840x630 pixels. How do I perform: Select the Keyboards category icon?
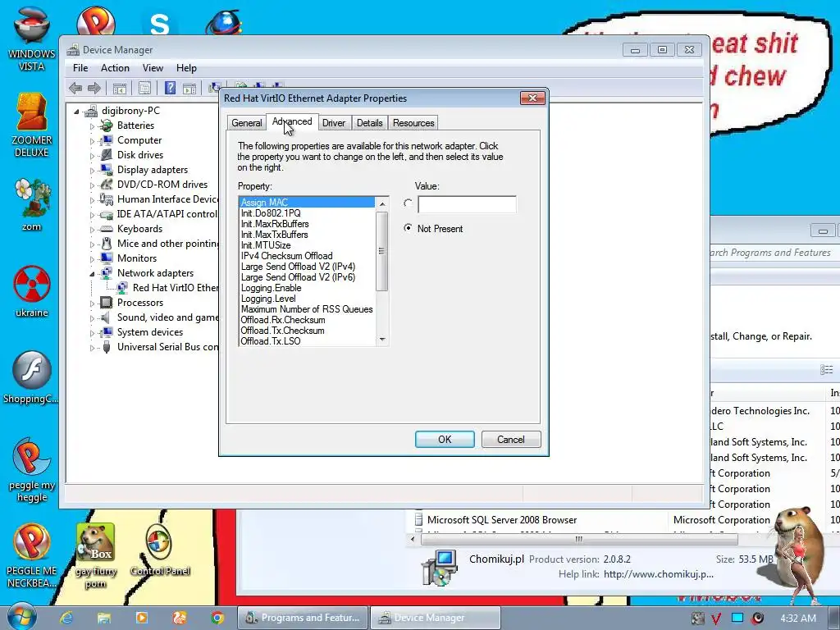(107, 229)
